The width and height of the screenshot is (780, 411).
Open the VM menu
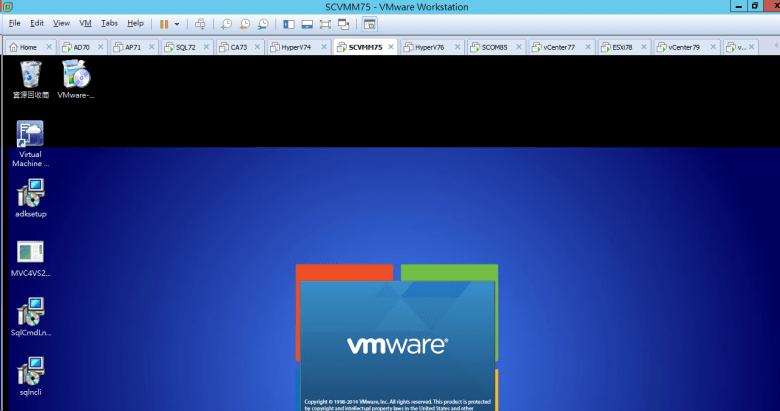point(85,23)
